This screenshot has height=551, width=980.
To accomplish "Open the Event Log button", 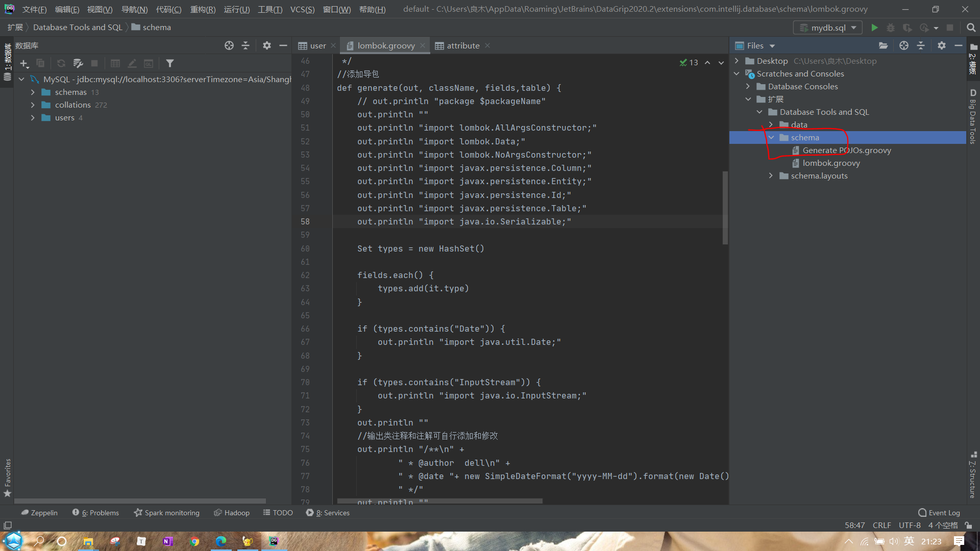I will point(939,513).
